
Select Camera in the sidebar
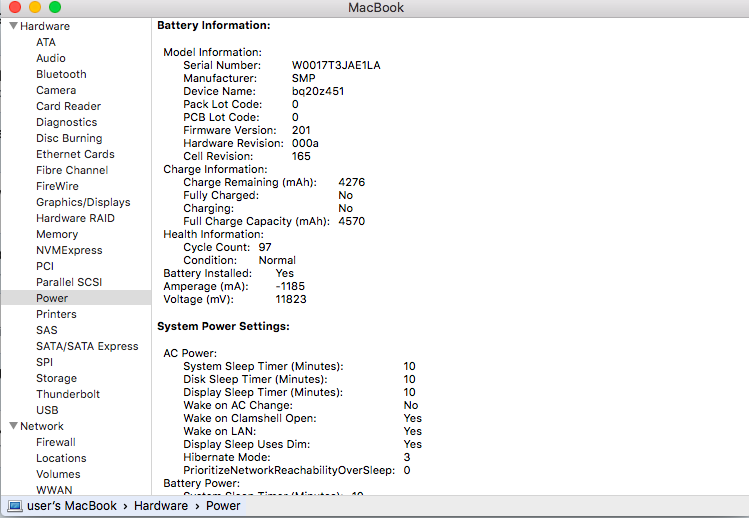(x=56, y=90)
